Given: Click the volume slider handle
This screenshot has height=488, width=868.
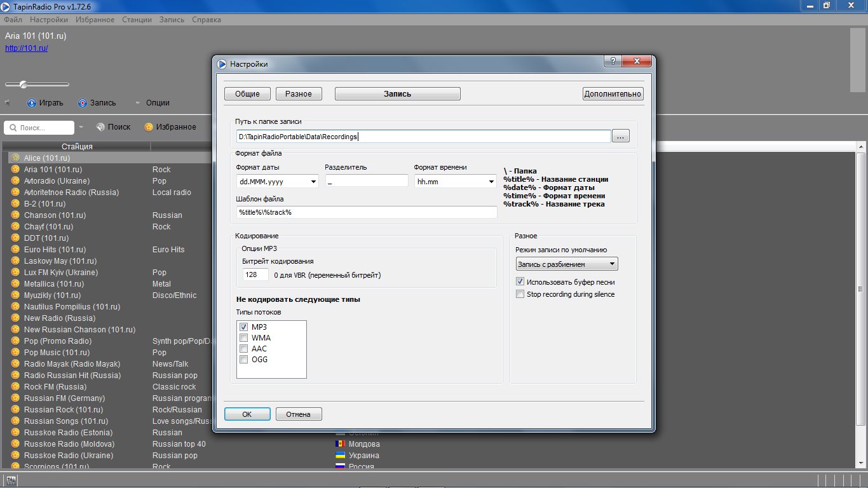Looking at the screenshot, I should (x=24, y=85).
